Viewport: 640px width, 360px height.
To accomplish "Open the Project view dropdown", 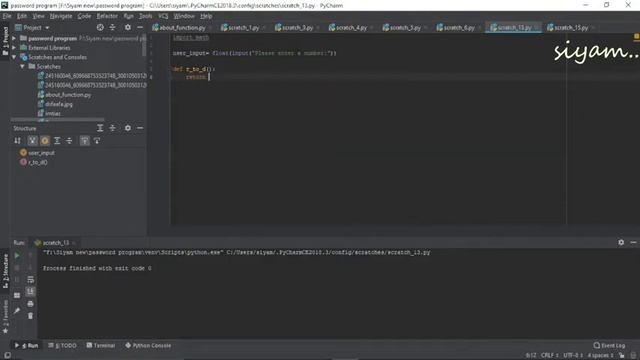I will click(32, 27).
